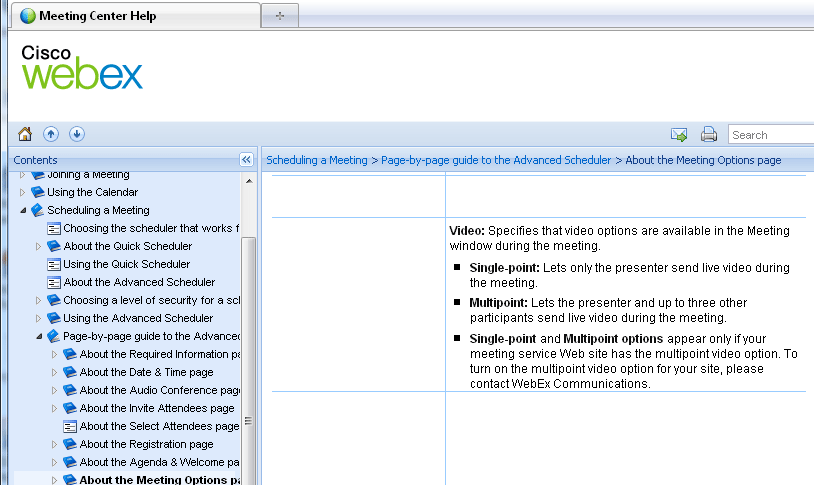814x485 pixels.
Task: Click the Cisco WebEx logo
Action: [x=82, y=67]
